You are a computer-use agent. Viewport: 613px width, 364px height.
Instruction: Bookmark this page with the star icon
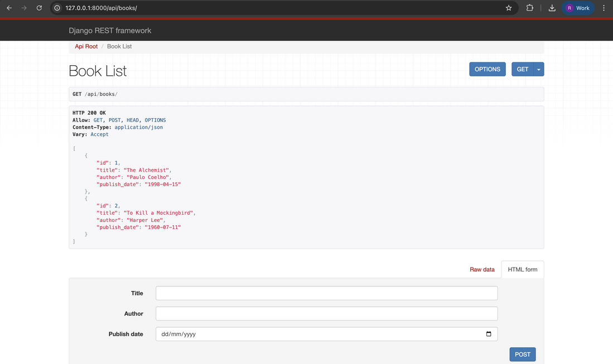pyautogui.click(x=509, y=8)
